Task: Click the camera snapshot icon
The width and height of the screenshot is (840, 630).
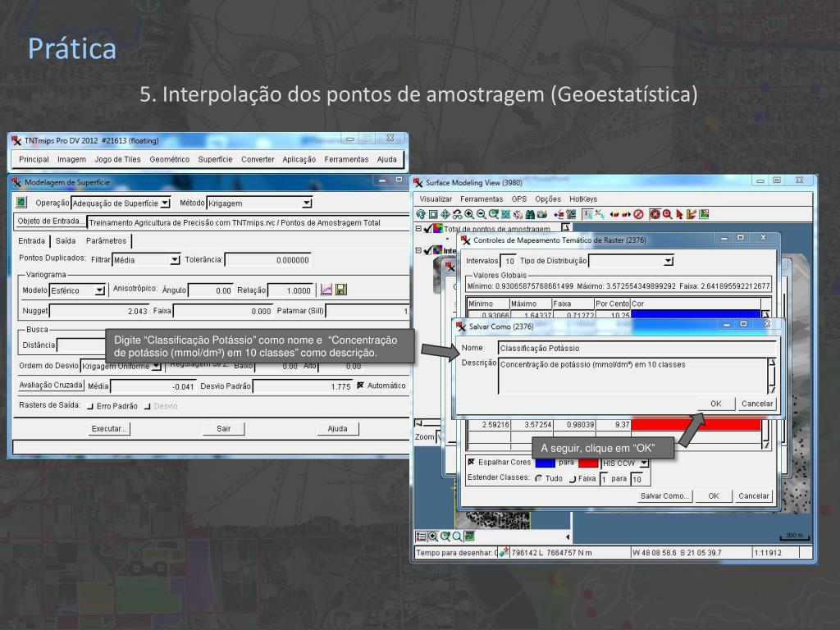Action: point(542,214)
